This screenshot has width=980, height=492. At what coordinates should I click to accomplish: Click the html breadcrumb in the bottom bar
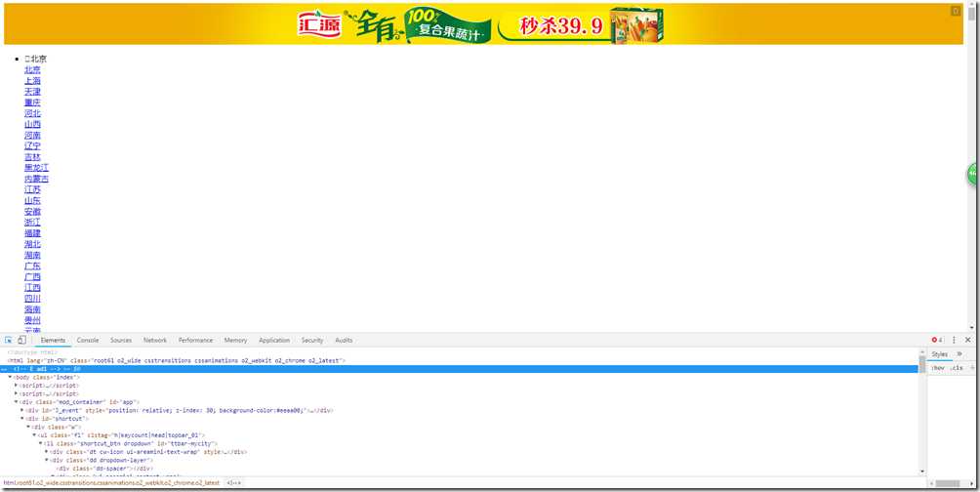111,483
